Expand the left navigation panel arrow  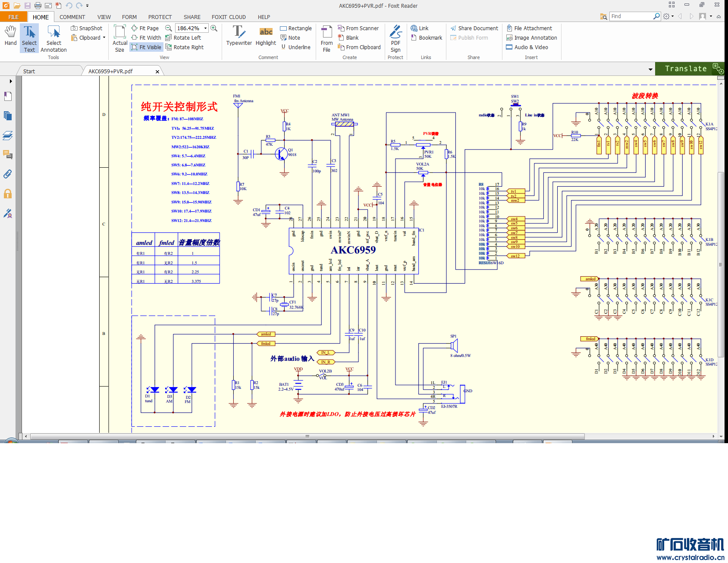click(11, 81)
